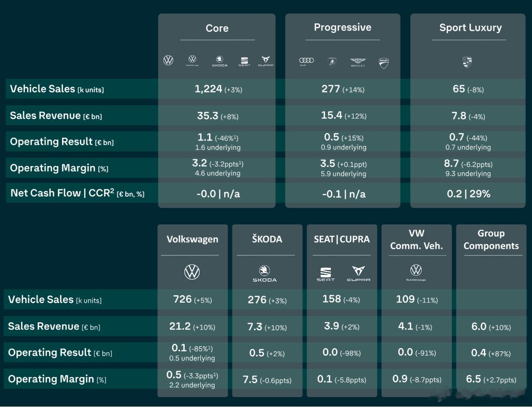
Task: Click Progressive operating margin 3.5 (+0.1ppt)
Action: click(x=343, y=164)
